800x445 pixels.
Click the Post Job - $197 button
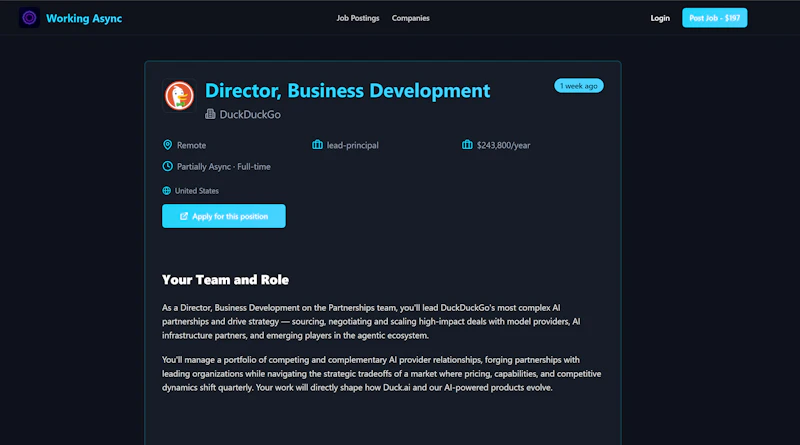[x=714, y=18]
